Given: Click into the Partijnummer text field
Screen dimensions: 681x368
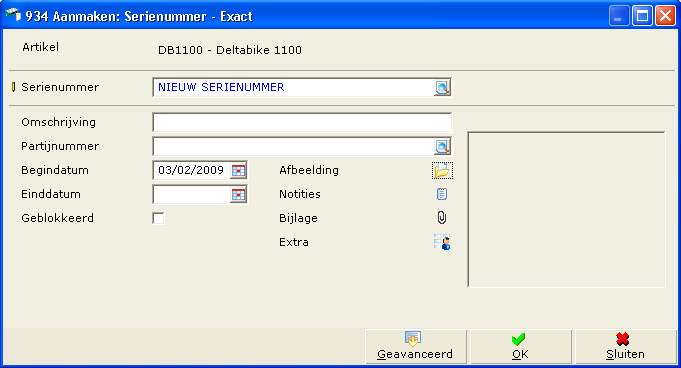Looking at the screenshot, I should (294, 146).
